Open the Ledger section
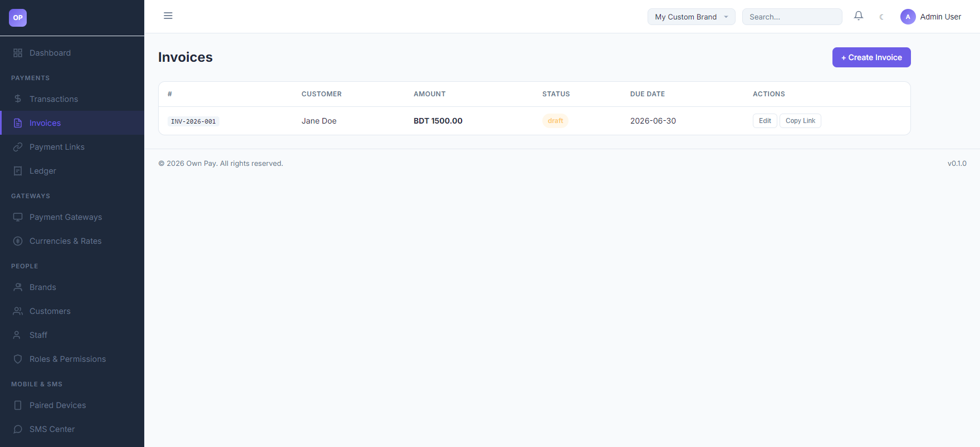Image resolution: width=980 pixels, height=447 pixels. click(x=72, y=171)
